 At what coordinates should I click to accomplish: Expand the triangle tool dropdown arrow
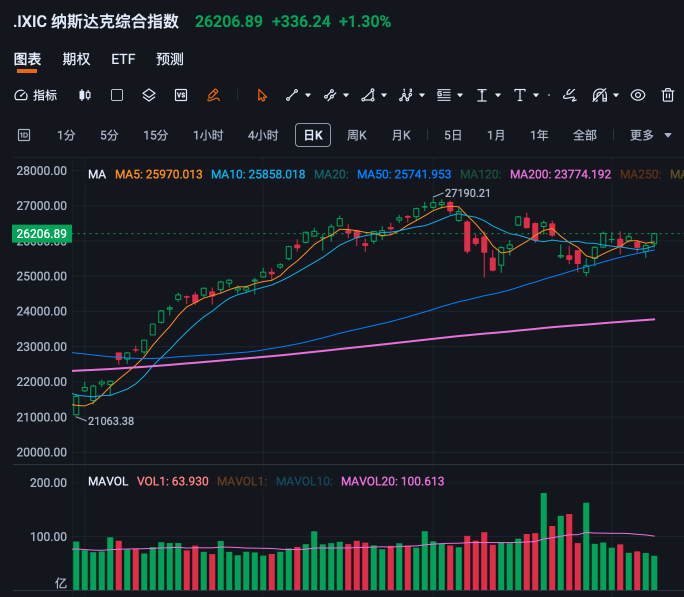[384, 95]
